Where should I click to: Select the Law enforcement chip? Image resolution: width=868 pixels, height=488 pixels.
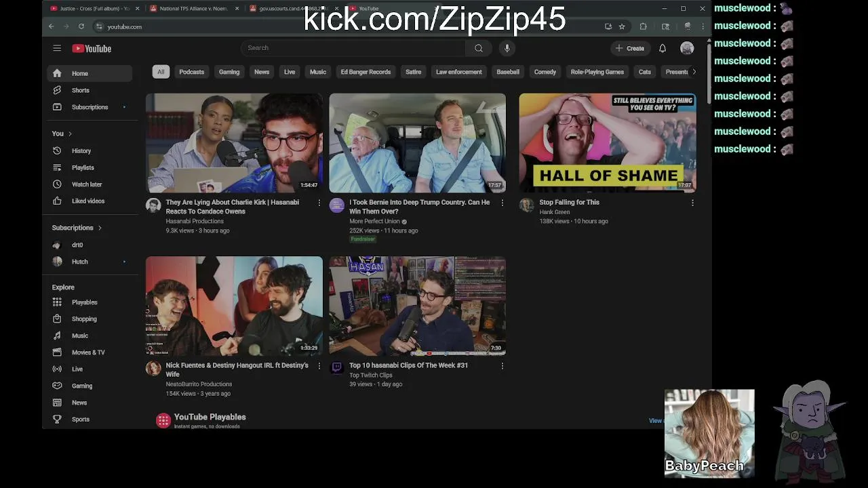[459, 72]
